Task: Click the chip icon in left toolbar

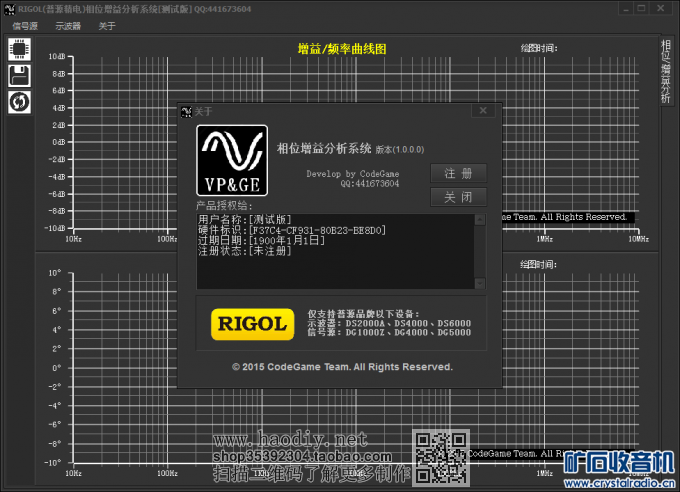Action: [x=19, y=49]
